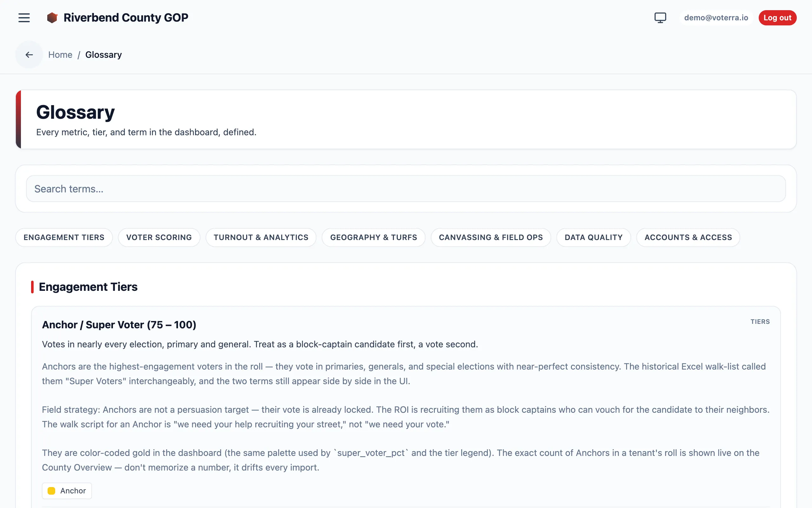
Task: Jump to the Engagement Tiers category
Action: [64, 237]
